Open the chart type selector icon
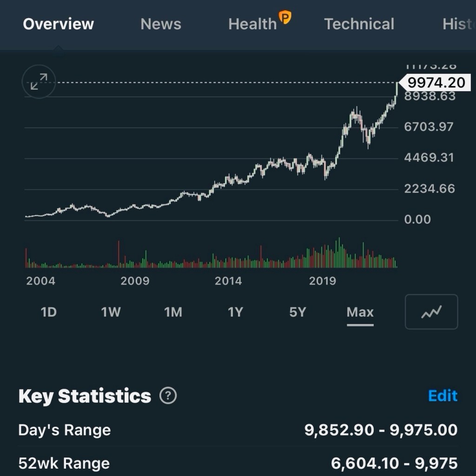The height and width of the screenshot is (476, 476). 431,312
